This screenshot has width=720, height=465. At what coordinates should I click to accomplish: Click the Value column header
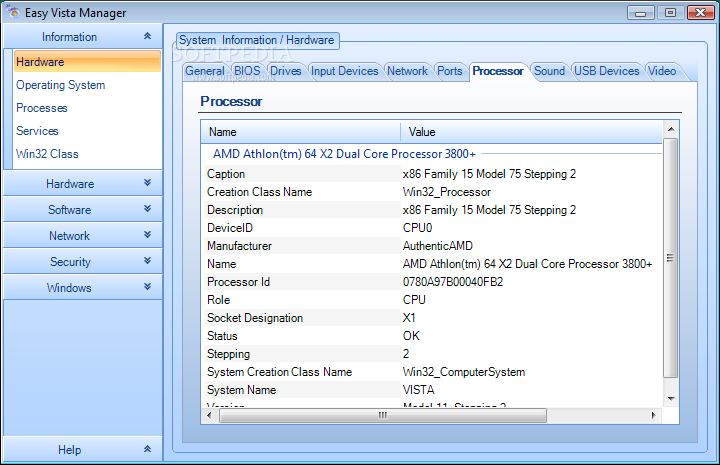[x=531, y=132]
